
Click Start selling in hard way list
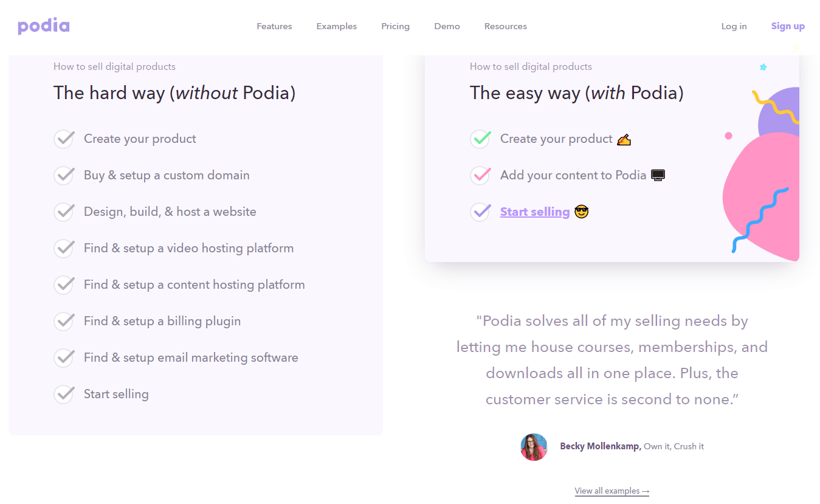(116, 394)
